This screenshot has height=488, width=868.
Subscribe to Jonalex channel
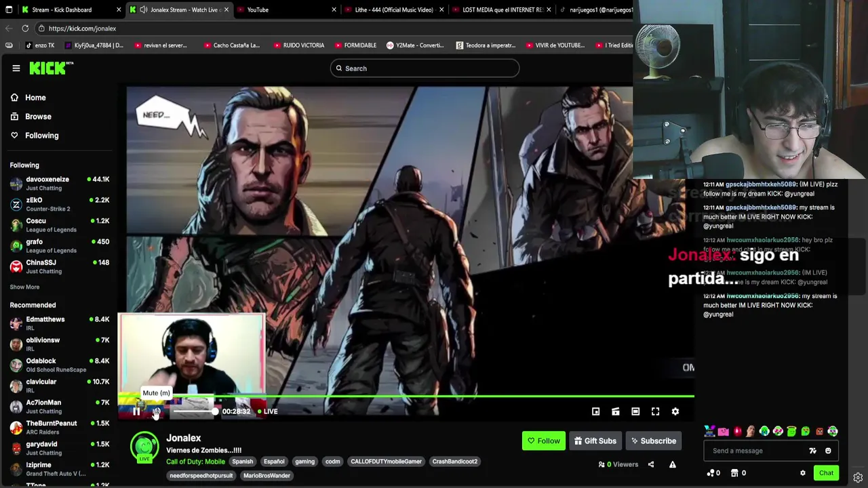pos(653,441)
